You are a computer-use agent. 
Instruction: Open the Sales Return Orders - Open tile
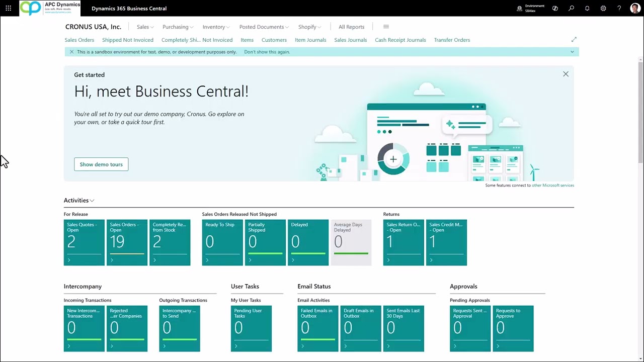tap(404, 242)
